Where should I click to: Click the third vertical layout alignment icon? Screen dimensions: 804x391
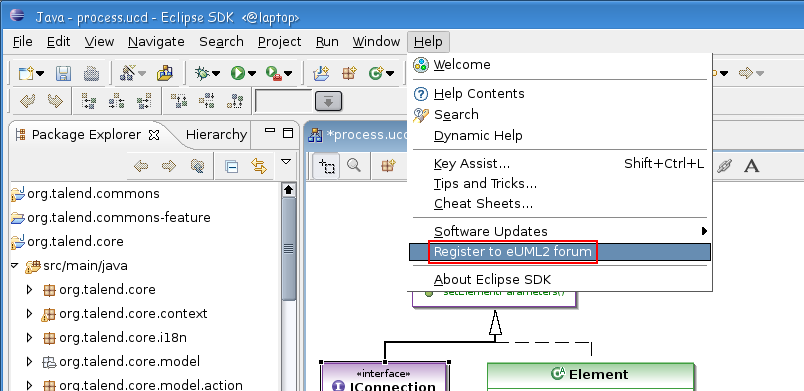click(235, 101)
